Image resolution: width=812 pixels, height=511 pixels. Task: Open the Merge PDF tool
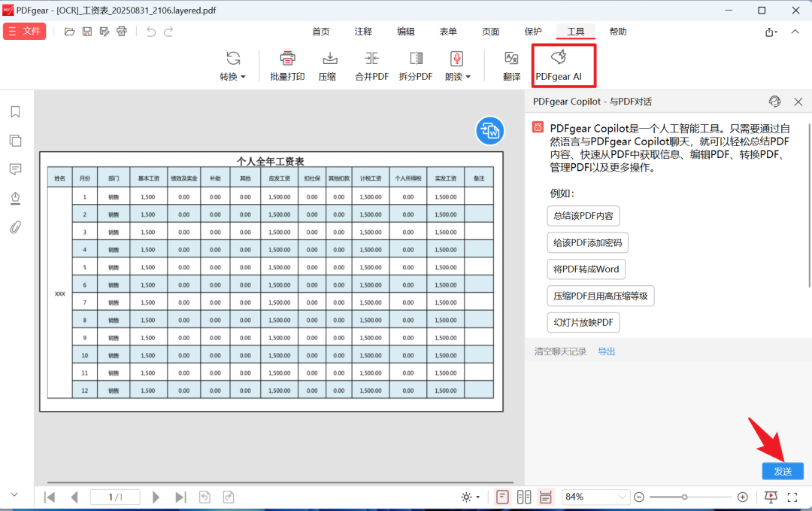pyautogui.click(x=371, y=66)
